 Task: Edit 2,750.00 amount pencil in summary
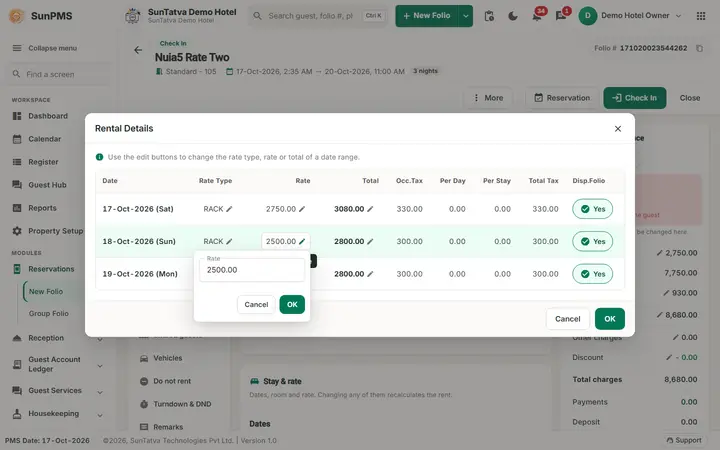pyautogui.click(x=660, y=253)
